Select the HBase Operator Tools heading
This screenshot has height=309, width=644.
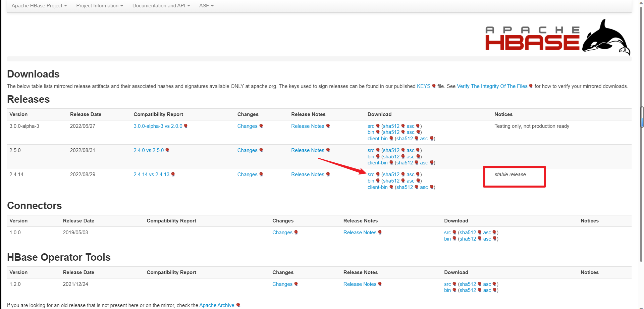click(59, 257)
